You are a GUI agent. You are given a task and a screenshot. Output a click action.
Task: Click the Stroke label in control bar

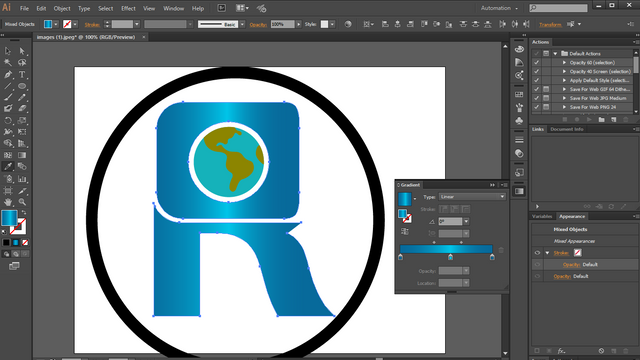[x=92, y=24]
